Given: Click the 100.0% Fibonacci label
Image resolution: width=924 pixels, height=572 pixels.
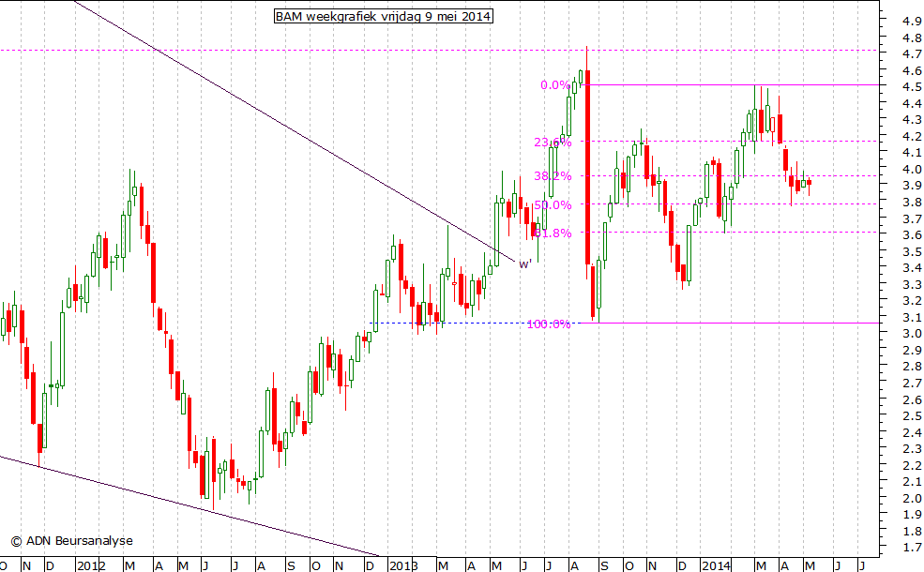Looking at the screenshot, I should point(549,324).
